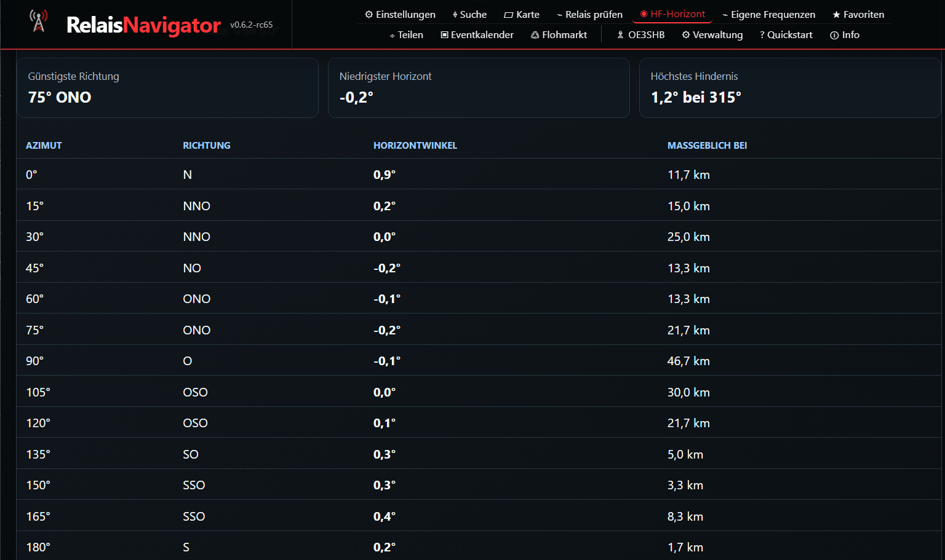Click the SO direction cell

191,454
